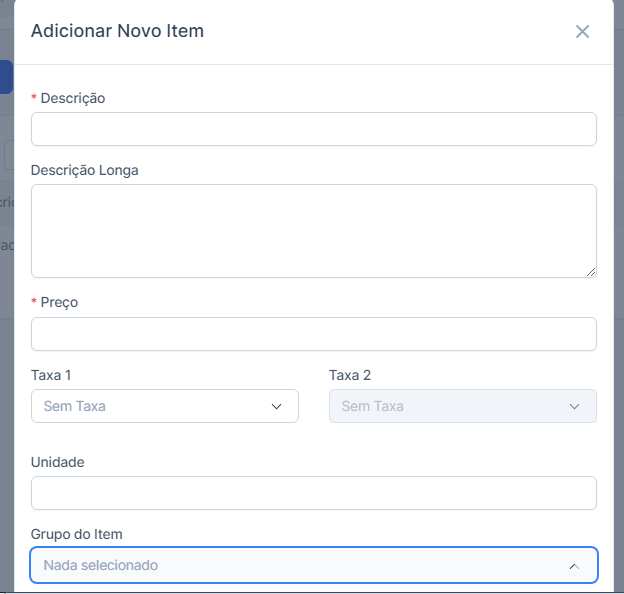Click the Unidade label
This screenshot has width=624, height=594.
pyautogui.click(x=58, y=462)
